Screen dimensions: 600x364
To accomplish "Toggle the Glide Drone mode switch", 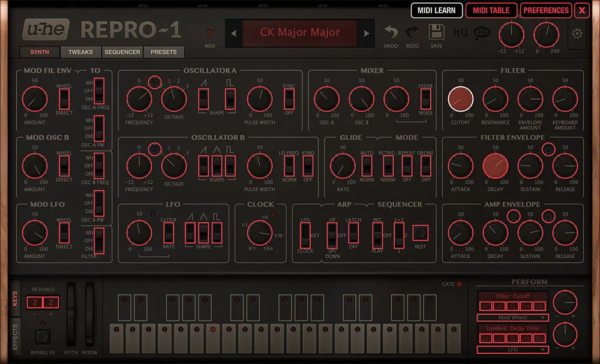I will pos(425,166).
